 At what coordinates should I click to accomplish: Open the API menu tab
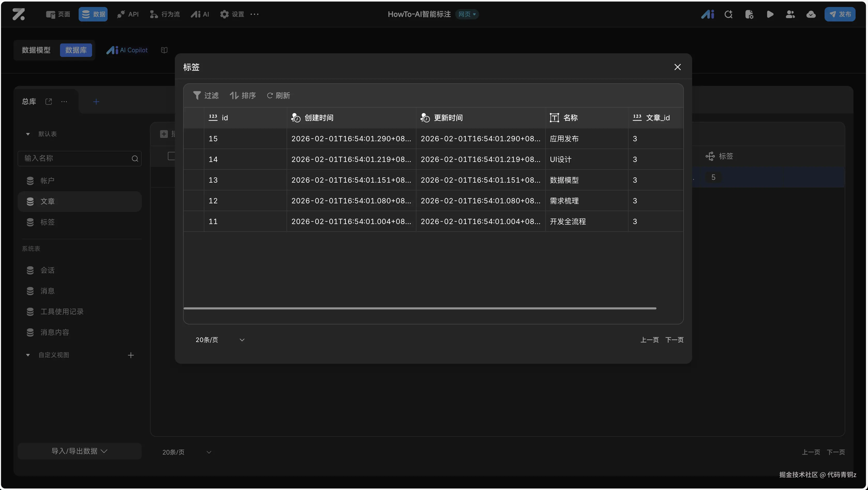(x=128, y=14)
